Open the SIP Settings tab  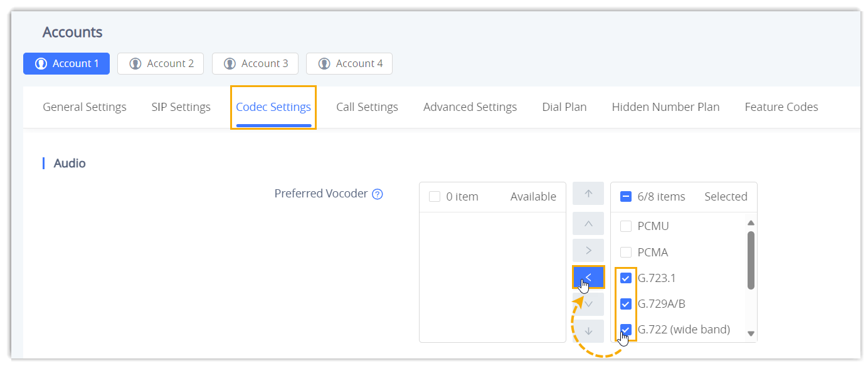click(x=181, y=107)
